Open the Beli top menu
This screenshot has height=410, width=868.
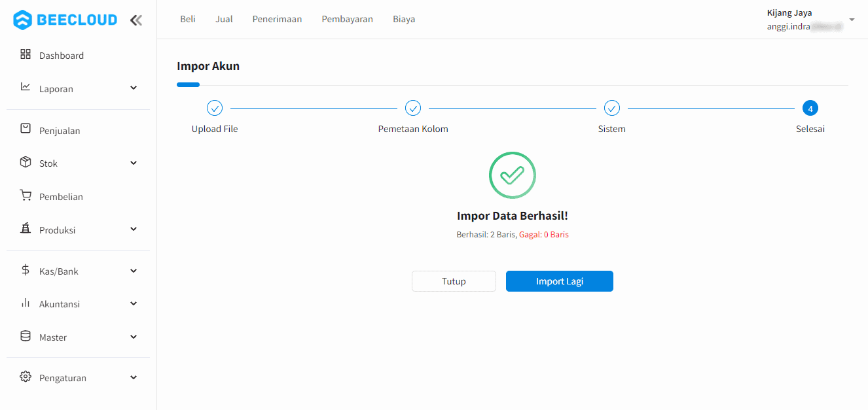[x=188, y=20]
